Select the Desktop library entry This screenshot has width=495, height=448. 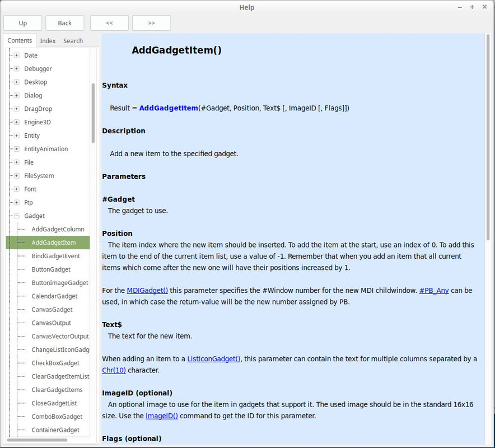36,82
